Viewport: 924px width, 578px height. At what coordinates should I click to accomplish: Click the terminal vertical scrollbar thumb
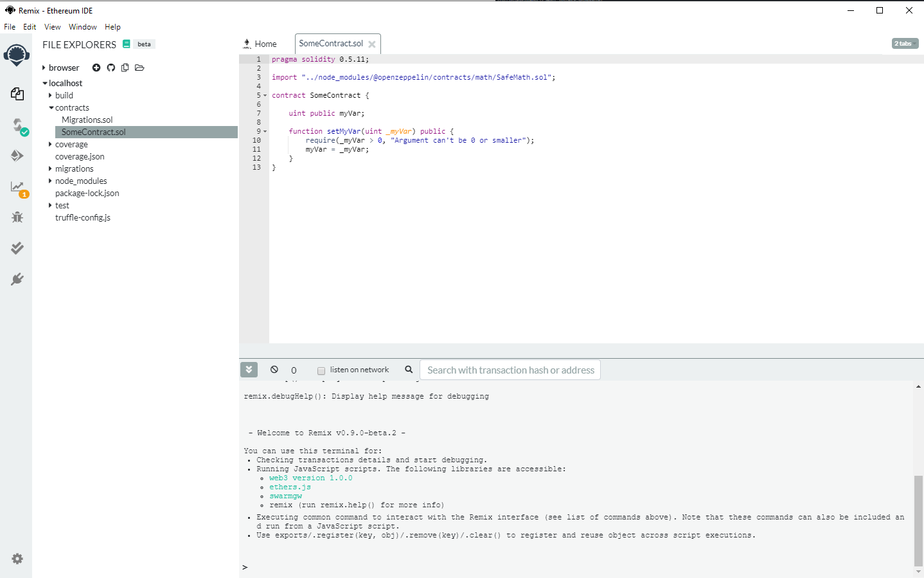click(918, 520)
